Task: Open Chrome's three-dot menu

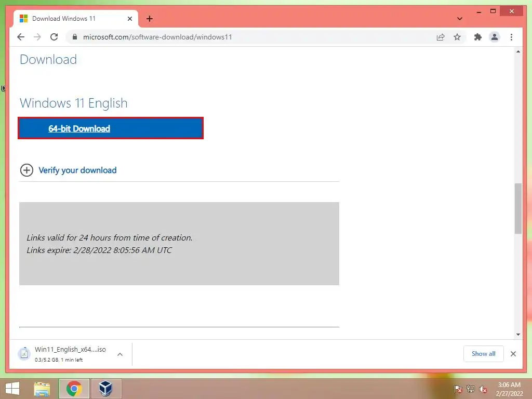Action: point(511,37)
